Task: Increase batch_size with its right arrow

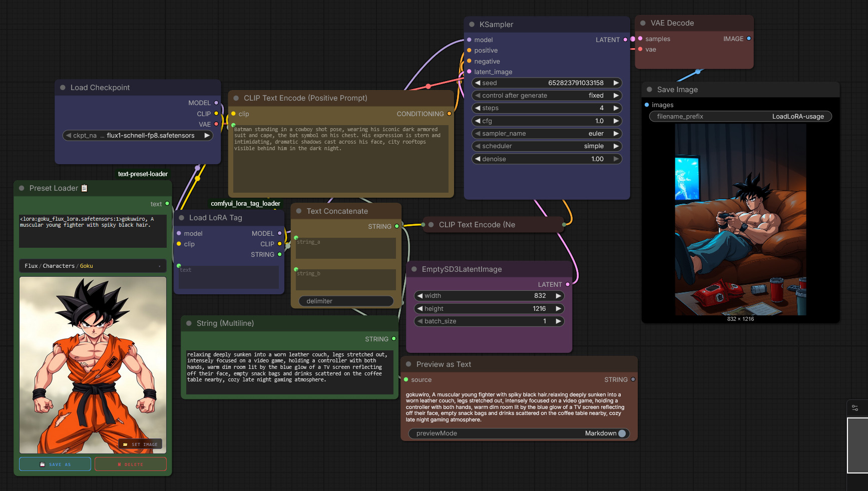Action: [x=558, y=321]
